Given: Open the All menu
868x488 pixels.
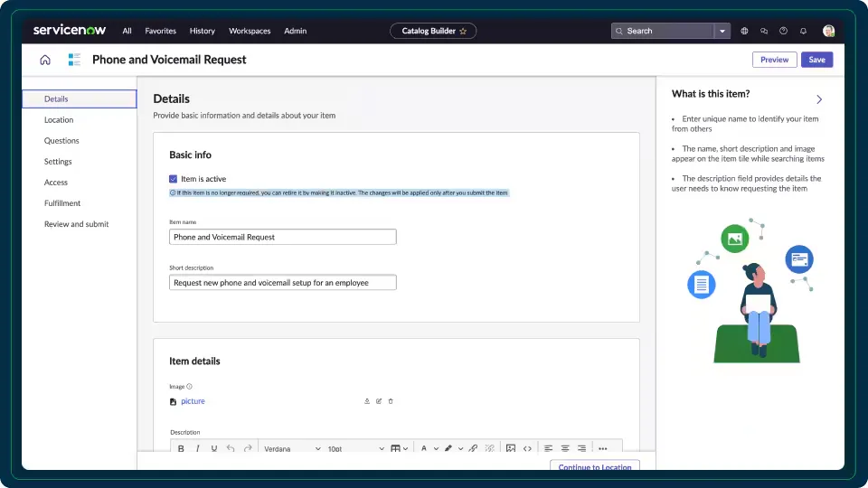Looking at the screenshot, I should [127, 31].
